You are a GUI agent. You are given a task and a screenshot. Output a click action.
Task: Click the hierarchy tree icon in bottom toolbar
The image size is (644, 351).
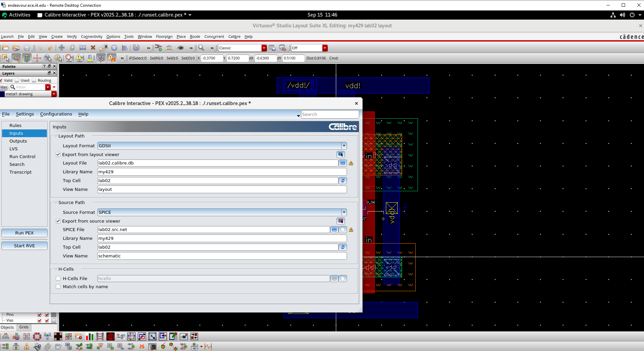6,336
